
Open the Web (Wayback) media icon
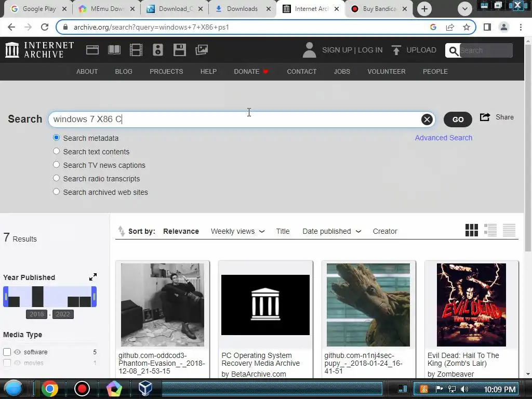pyautogui.click(x=92, y=50)
